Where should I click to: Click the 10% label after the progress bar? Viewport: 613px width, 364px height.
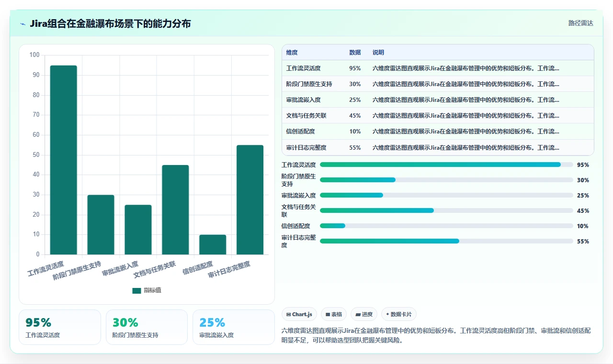coord(583,226)
